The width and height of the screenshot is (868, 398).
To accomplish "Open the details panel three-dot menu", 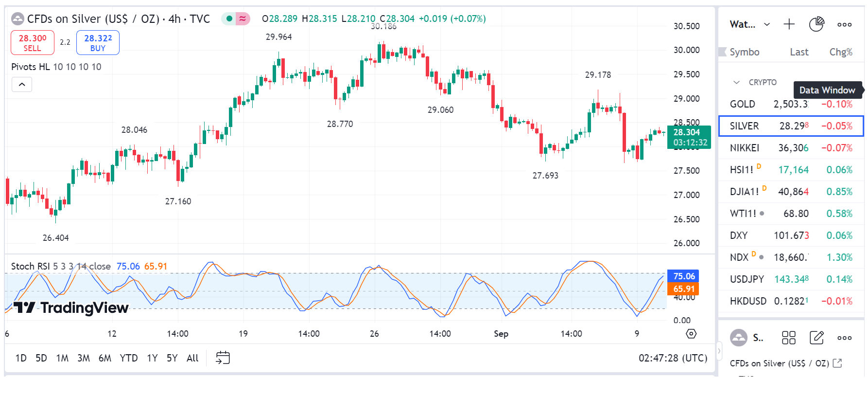I will pos(844,338).
